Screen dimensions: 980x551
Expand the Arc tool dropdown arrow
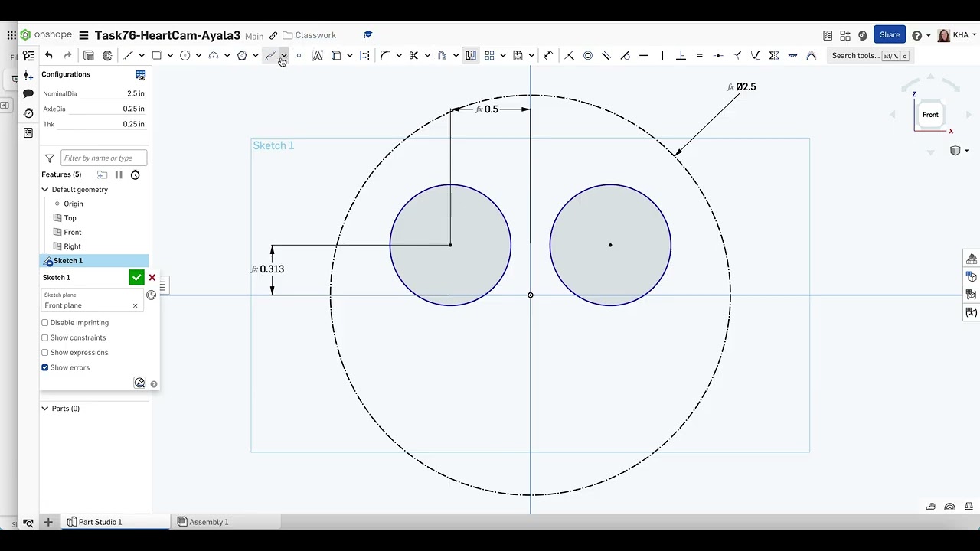(227, 55)
